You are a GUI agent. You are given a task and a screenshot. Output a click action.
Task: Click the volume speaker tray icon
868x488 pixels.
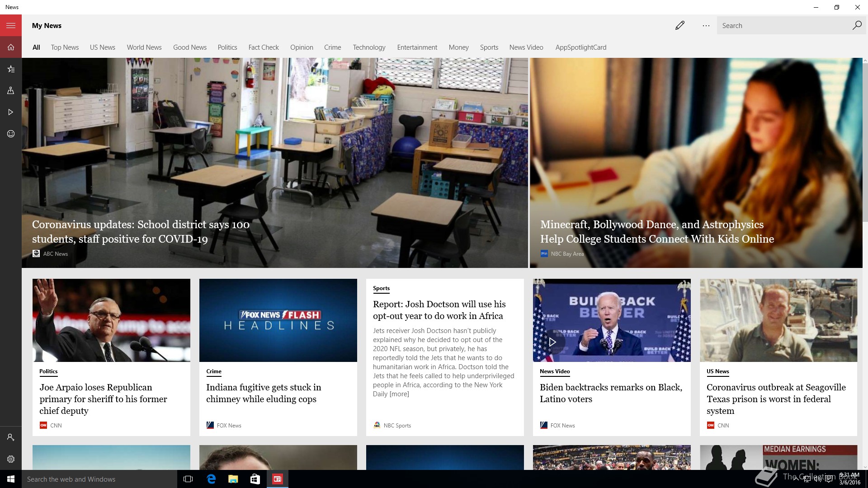coord(818,479)
